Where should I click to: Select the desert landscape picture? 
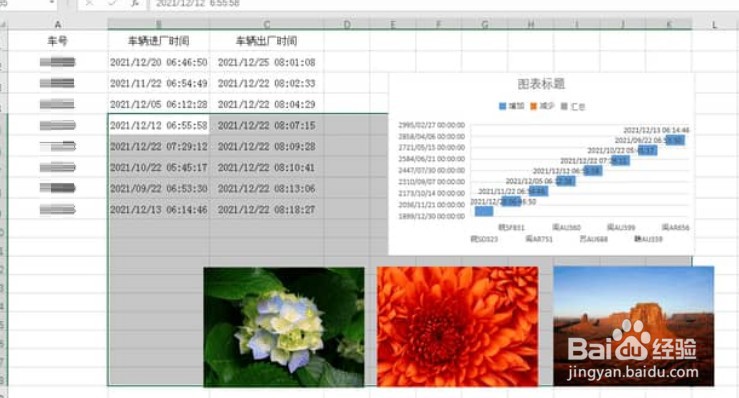[633, 326]
